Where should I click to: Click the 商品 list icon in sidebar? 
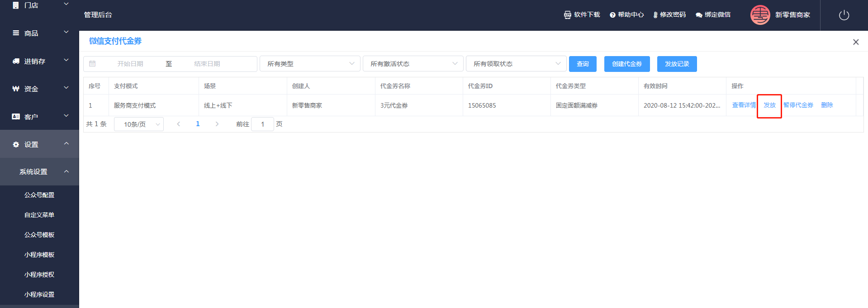(x=16, y=33)
